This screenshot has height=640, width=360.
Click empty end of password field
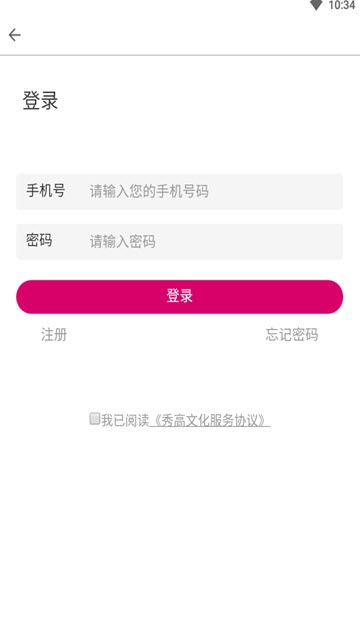click(265, 242)
